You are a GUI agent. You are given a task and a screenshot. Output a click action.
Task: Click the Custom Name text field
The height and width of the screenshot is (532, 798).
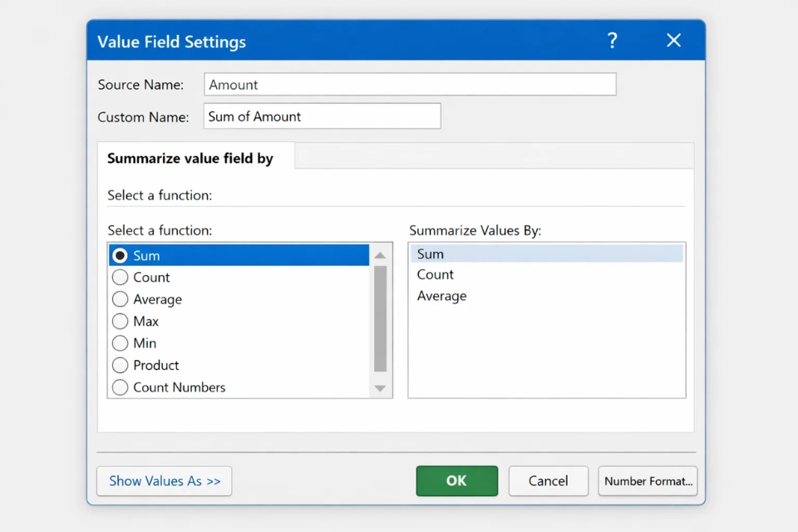click(x=322, y=116)
